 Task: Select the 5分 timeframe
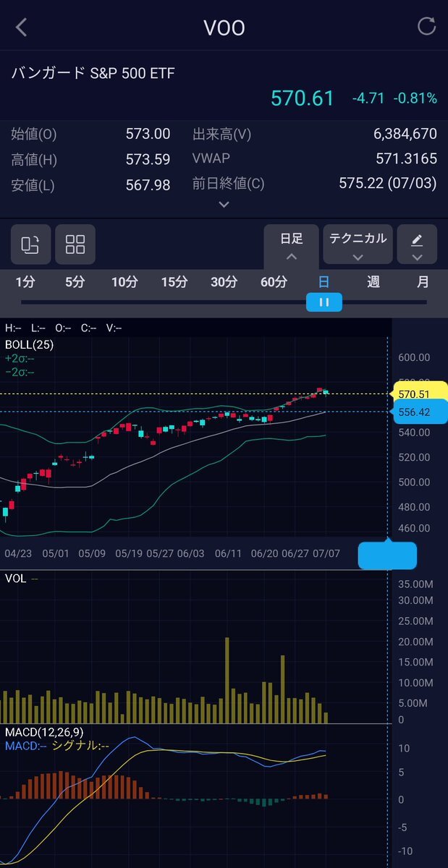coord(75,282)
